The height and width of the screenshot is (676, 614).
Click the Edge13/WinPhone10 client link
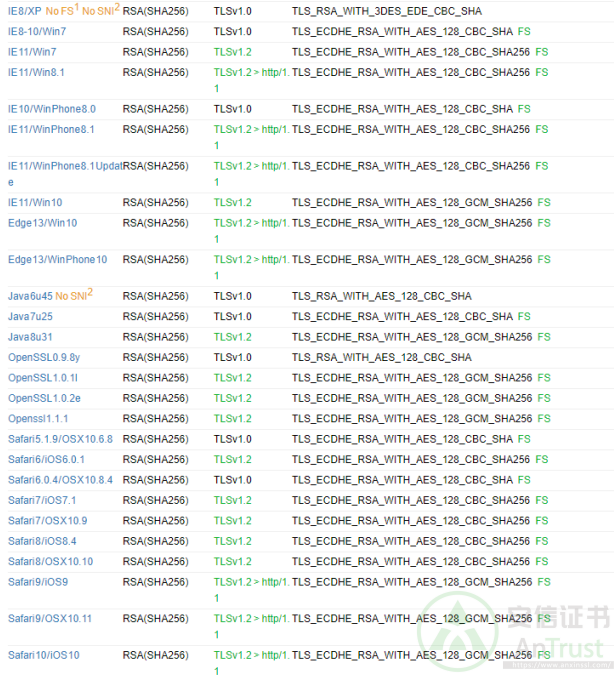pos(57,260)
